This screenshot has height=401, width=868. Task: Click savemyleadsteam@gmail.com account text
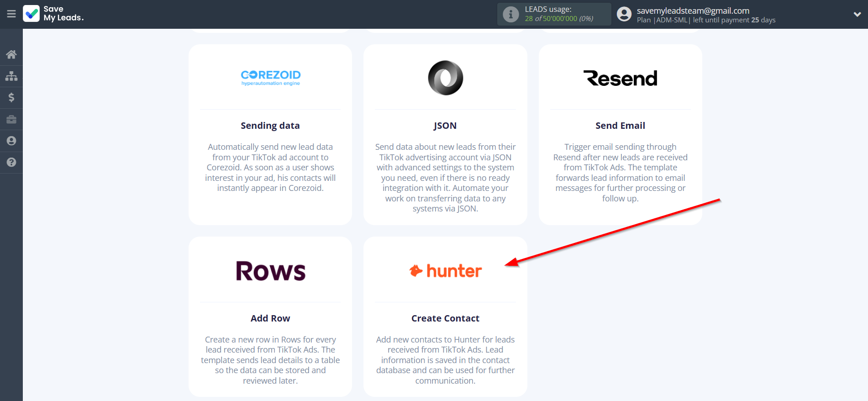pyautogui.click(x=693, y=11)
